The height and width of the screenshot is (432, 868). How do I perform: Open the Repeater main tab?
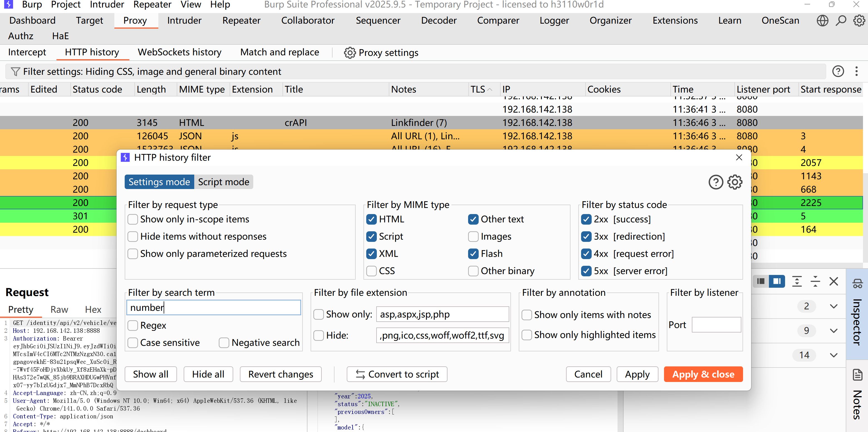tap(241, 21)
